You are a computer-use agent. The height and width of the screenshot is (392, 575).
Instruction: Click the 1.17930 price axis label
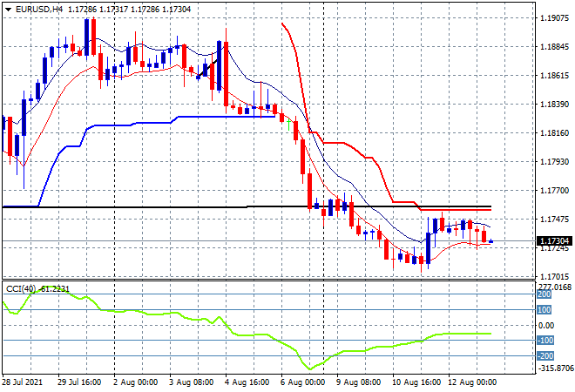point(555,162)
